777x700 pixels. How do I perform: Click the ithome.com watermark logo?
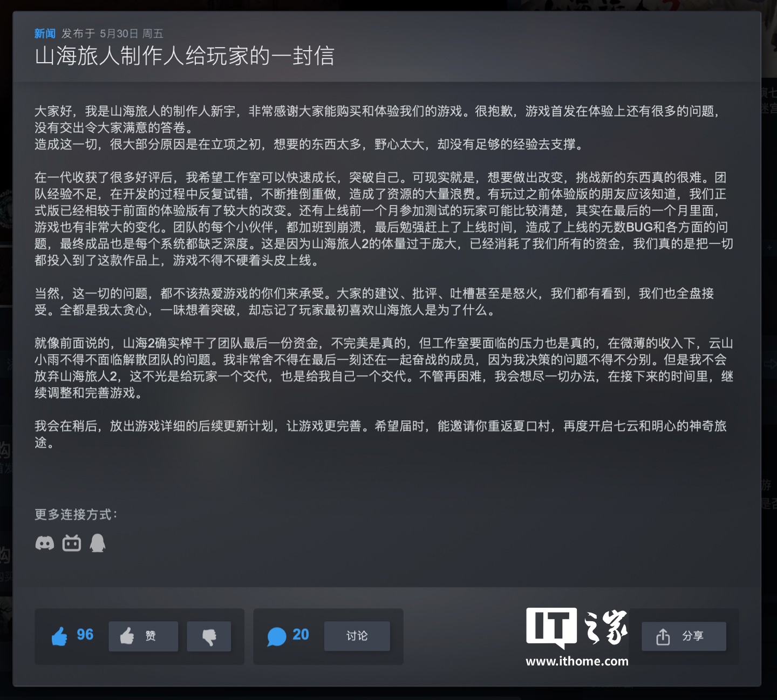tap(577, 637)
